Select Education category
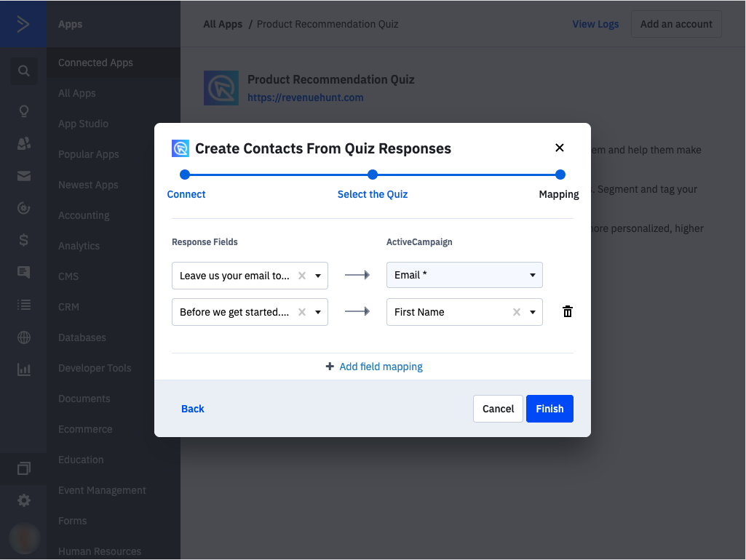Screen dimensions: 746x560 pyautogui.click(x=81, y=460)
